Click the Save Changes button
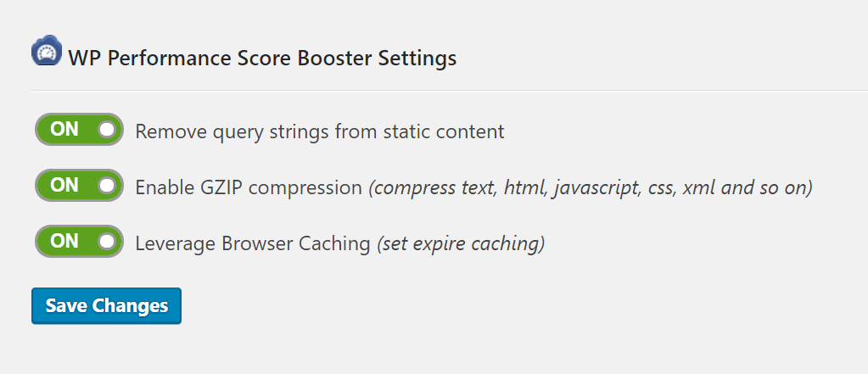Screen dimensions: 868x374 point(106,306)
